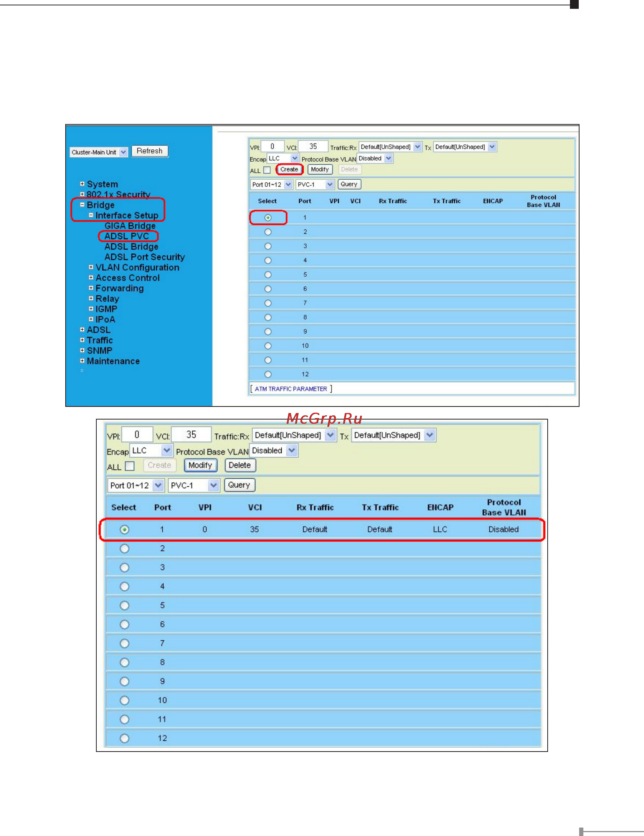This screenshot has width=644, height=836.
Task: Open Port 01~12 dropdown in upper panel
Action: tap(272, 185)
